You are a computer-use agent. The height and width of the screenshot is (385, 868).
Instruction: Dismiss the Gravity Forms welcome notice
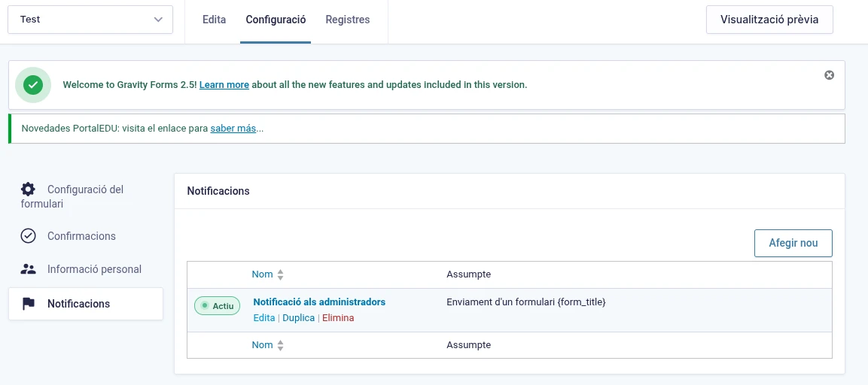pyautogui.click(x=829, y=75)
